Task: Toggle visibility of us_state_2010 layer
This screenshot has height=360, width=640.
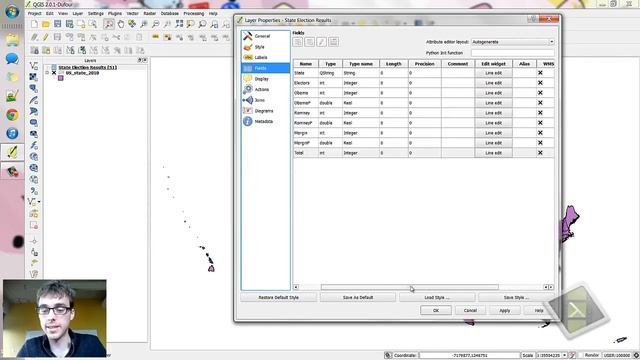Action: (x=54, y=73)
